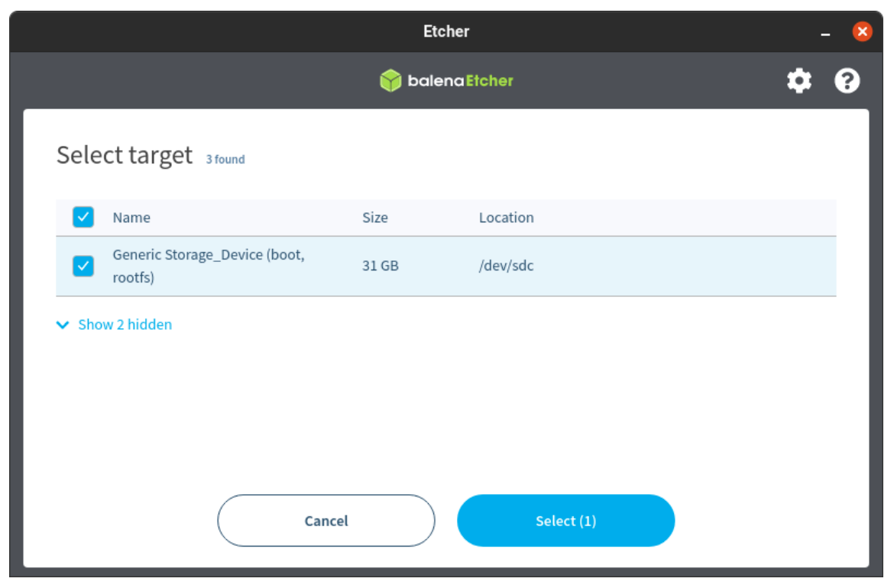Click the 31 GB size cell

(x=380, y=266)
